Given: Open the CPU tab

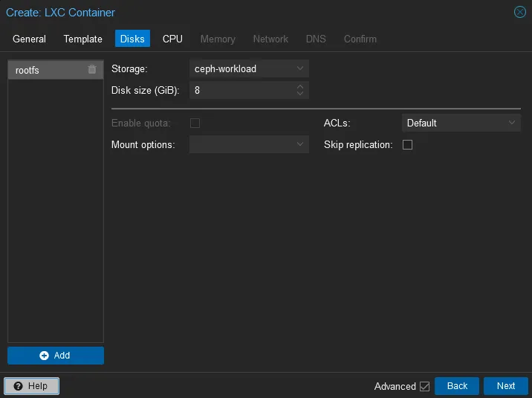Looking at the screenshot, I should pos(172,39).
